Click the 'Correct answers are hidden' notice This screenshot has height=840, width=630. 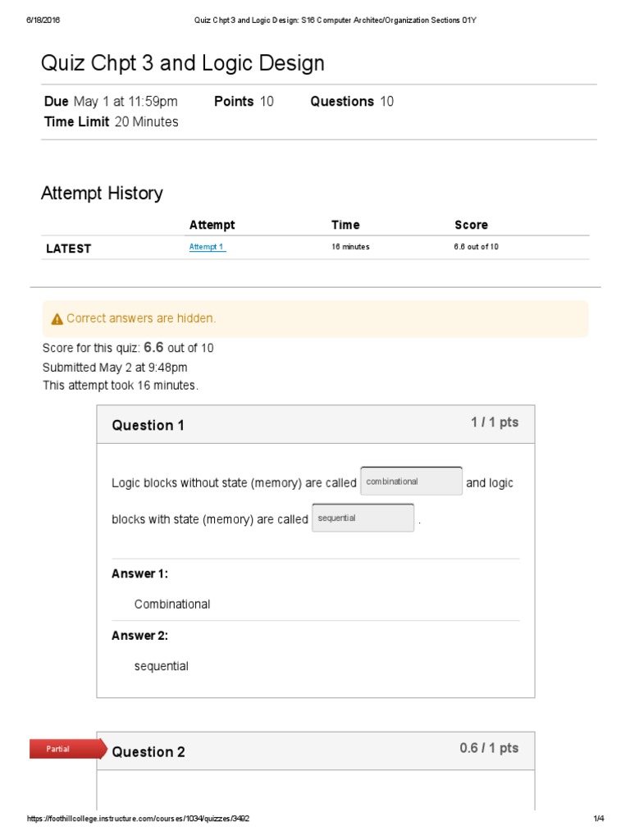pyautogui.click(x=141, y=318)
